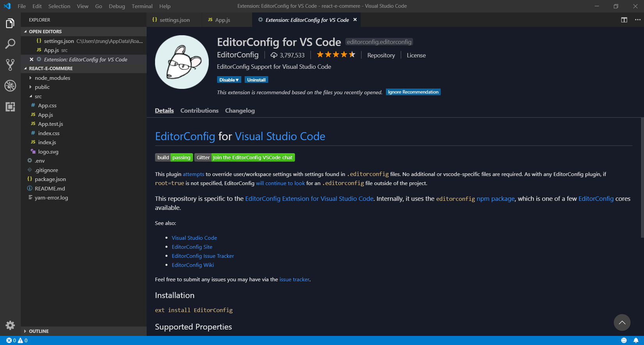
Task: Open the File menu
Action: 22,6
